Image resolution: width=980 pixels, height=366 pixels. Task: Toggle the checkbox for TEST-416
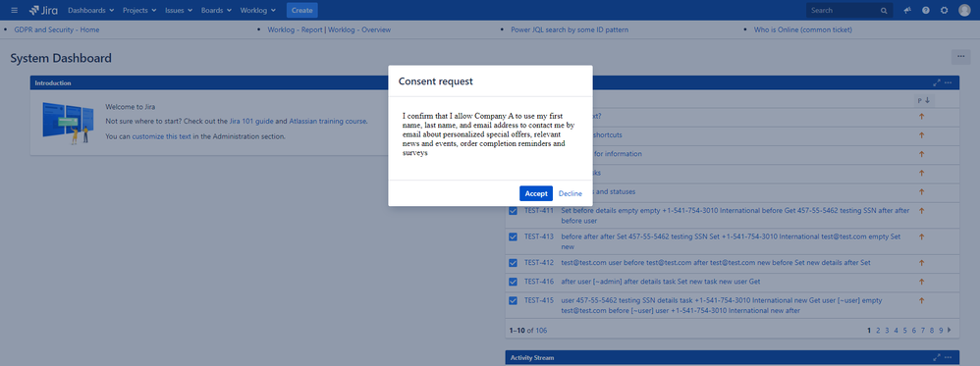[514, 281]
